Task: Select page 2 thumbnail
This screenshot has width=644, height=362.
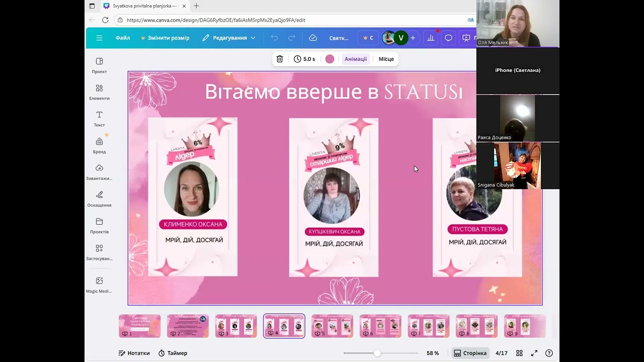Action: tap(188, 326)
